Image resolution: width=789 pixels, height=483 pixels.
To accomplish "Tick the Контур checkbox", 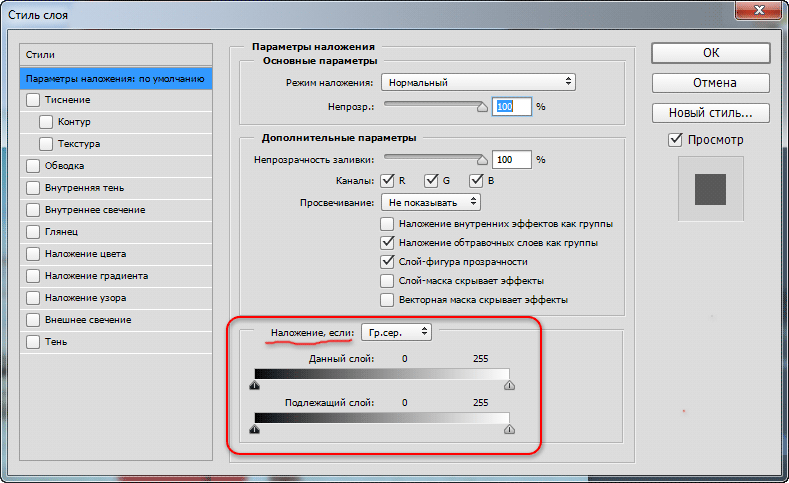I will tap(46, 122).
